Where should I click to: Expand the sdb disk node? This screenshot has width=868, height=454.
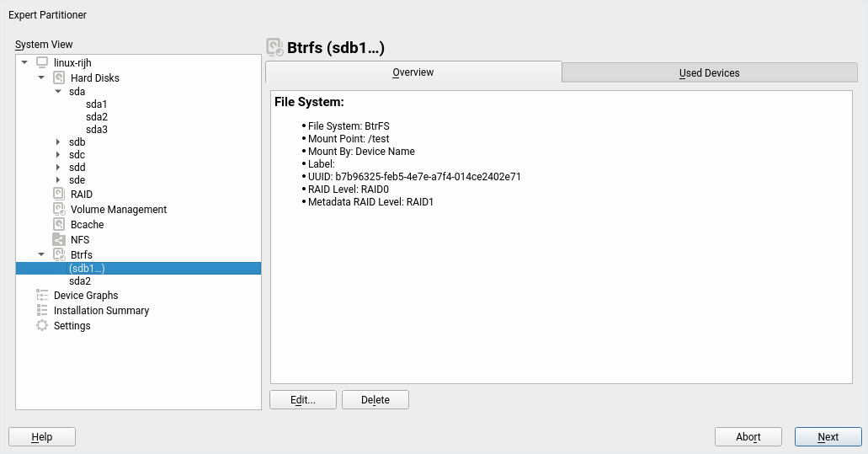point(58,142)
